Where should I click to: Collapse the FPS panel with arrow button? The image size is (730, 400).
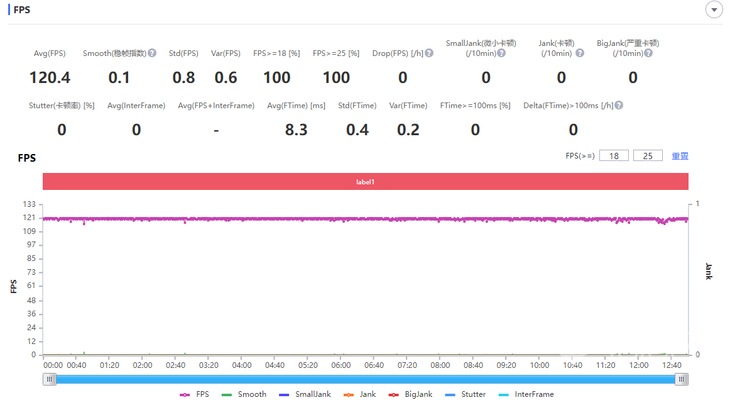pos(713,10)
